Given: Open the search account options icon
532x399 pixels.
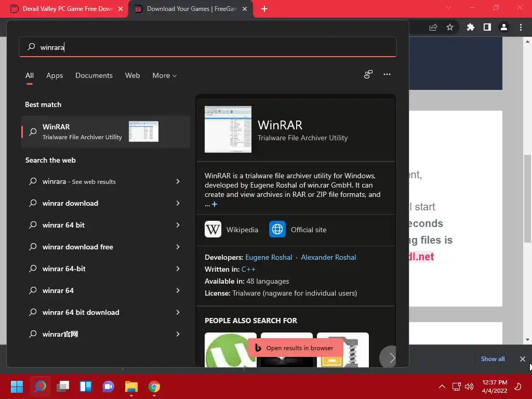Looking at the screenshot, I should pos(368,74).
